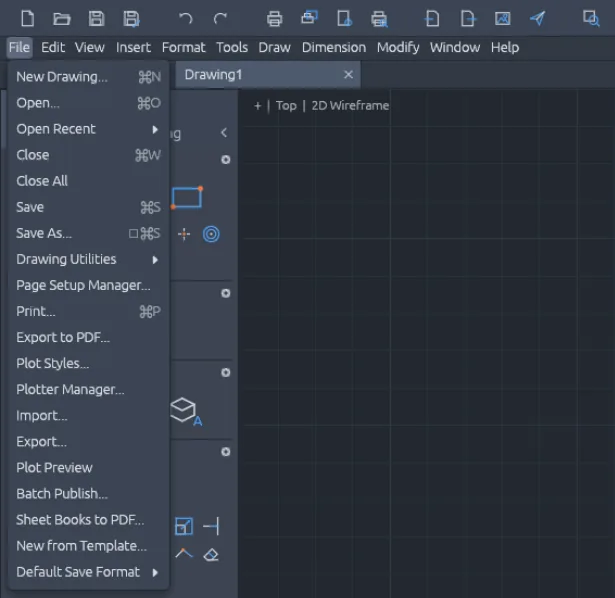Viewport: 615px width, 598px height.
Task: Click the Undo arrow icon
Action: pyautogui.click(x=186, y=18)
